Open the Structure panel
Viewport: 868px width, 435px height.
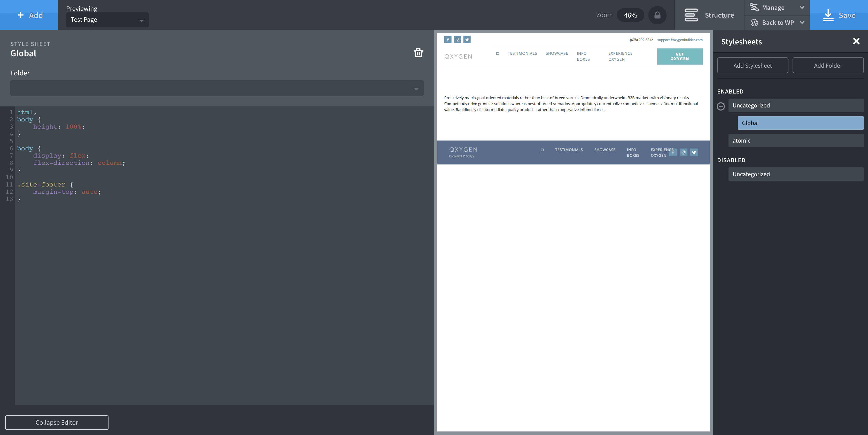[709, 15]
